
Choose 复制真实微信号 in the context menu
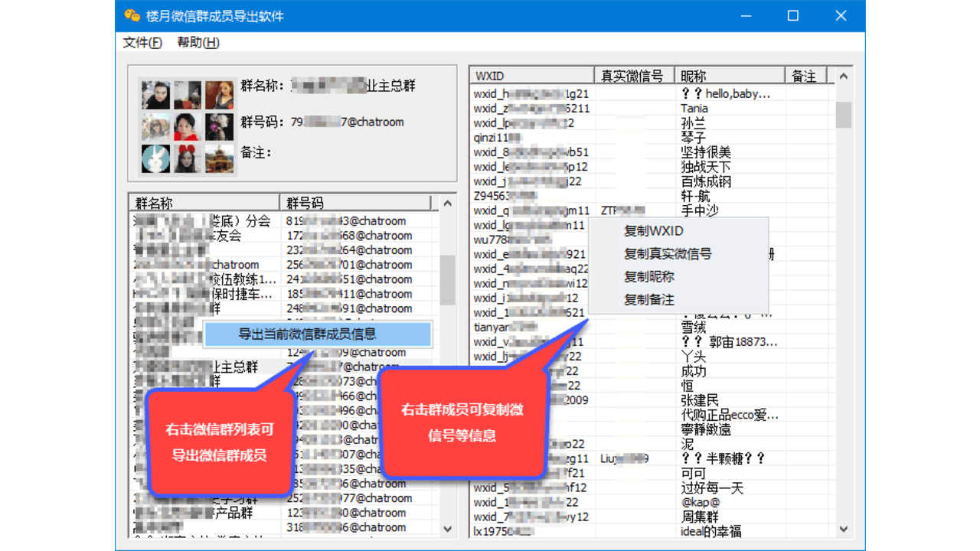[x=668, y=253]
